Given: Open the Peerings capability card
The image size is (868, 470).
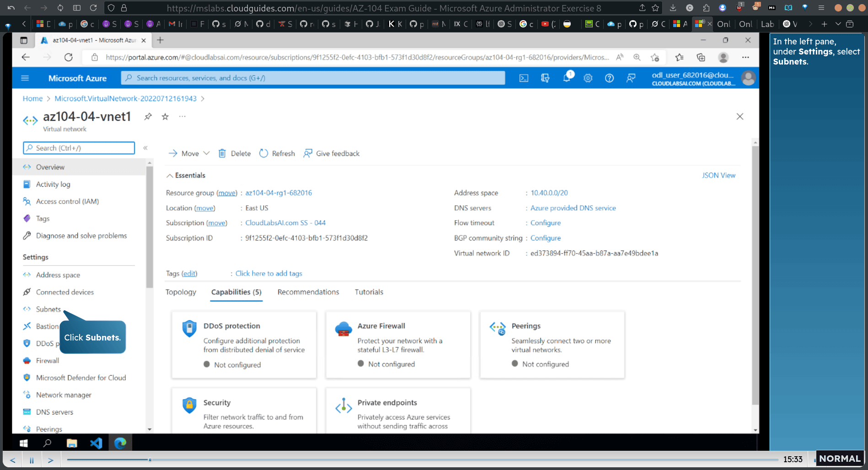Looking at the screenshot, I should pos(552,345).
